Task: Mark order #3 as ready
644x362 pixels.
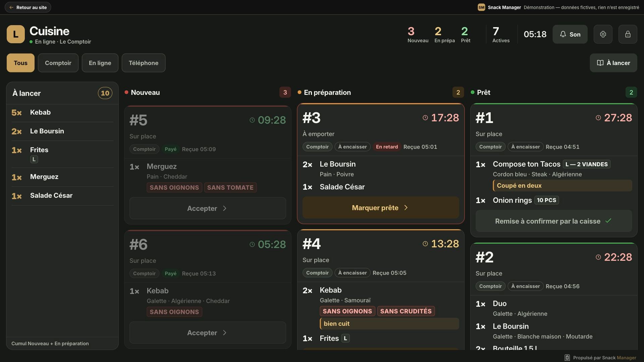Action: tap(381, 207)
